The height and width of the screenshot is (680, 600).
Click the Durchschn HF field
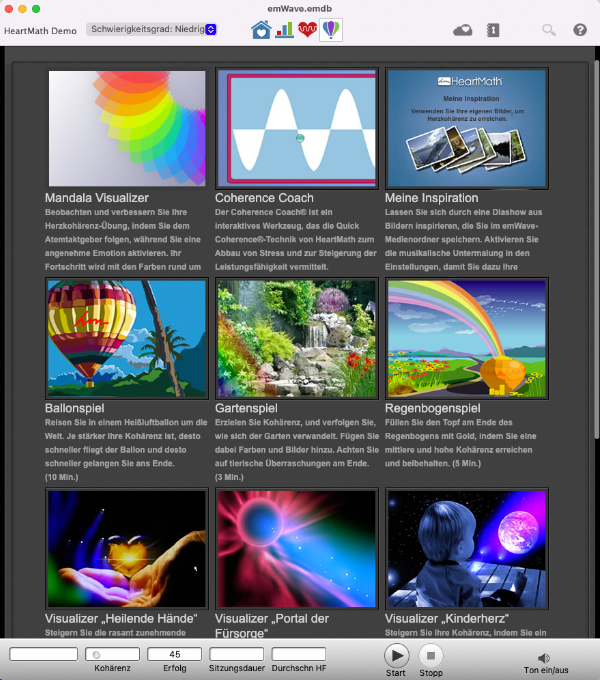click(x=299, y=654)
